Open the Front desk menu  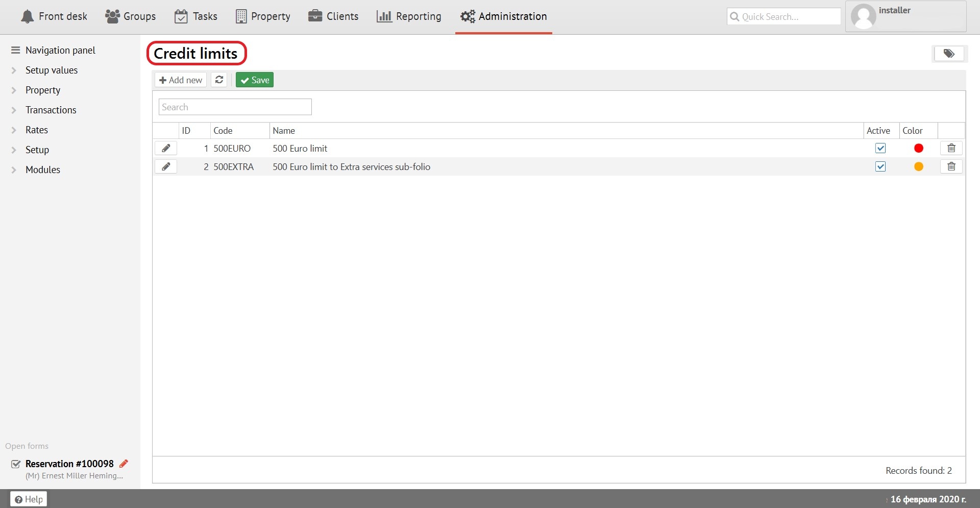[x=54, y=16]
